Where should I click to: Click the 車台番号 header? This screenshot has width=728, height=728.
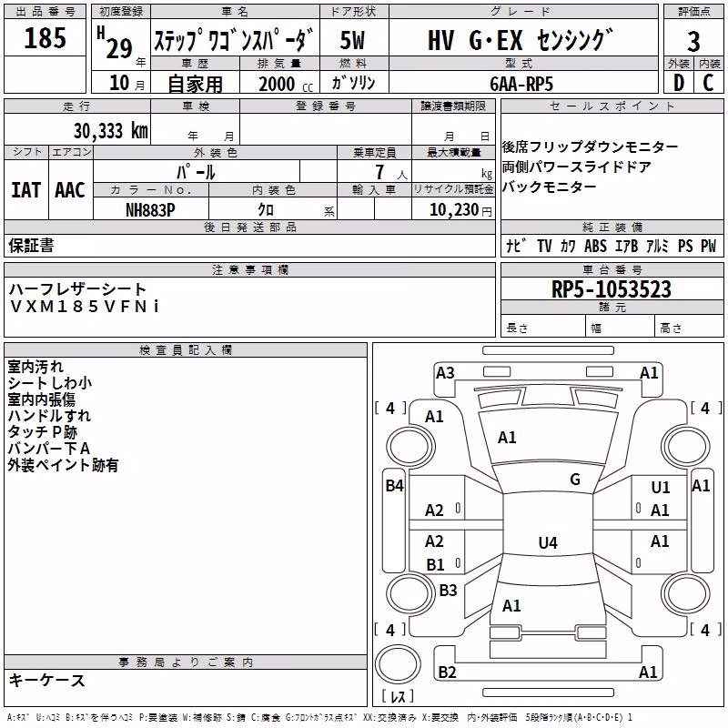[x=612, y=269]
